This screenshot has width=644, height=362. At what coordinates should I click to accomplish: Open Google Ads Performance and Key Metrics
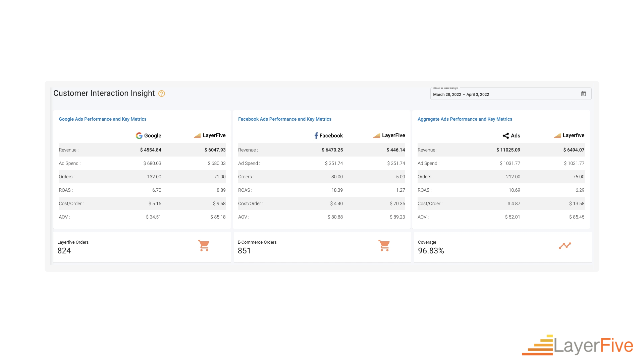pos(103,119)
